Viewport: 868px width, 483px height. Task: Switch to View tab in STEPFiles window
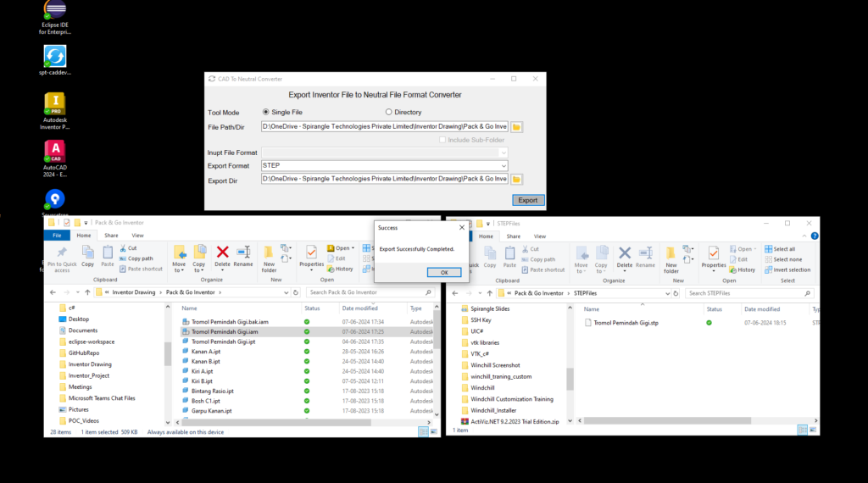point(540,236)
